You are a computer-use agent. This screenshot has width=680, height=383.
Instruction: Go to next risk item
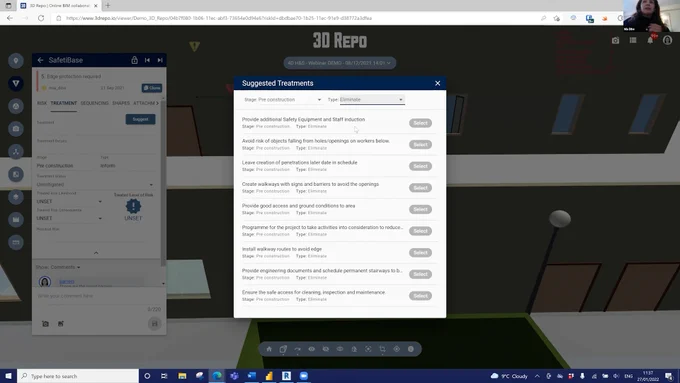point(160,60)
